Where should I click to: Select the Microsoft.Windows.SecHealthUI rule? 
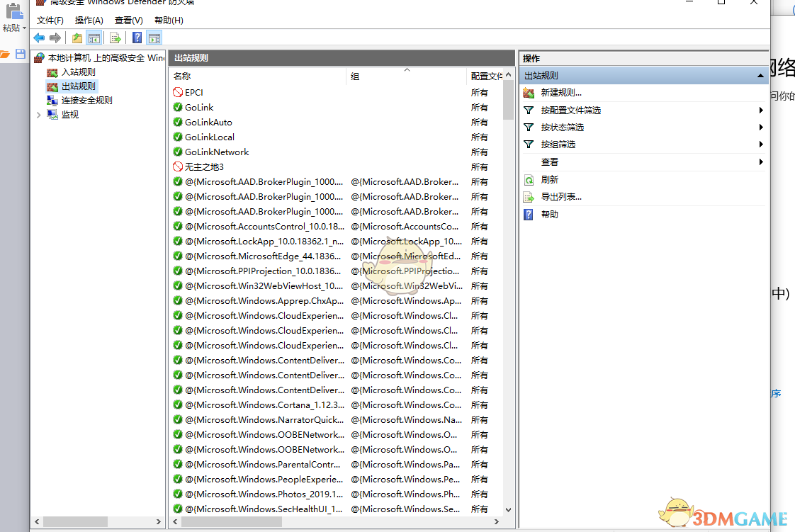click(x=337, y=509)
